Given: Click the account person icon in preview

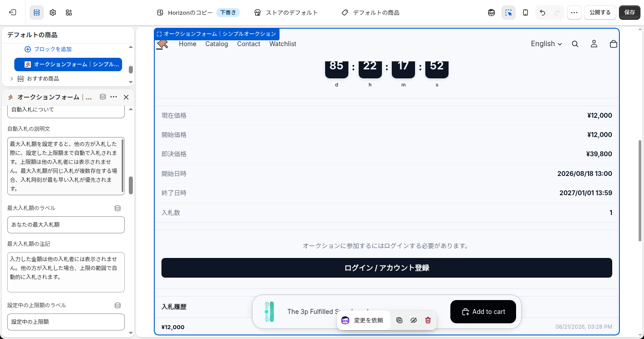Looking at the screenshot, I should pos(594,44).
